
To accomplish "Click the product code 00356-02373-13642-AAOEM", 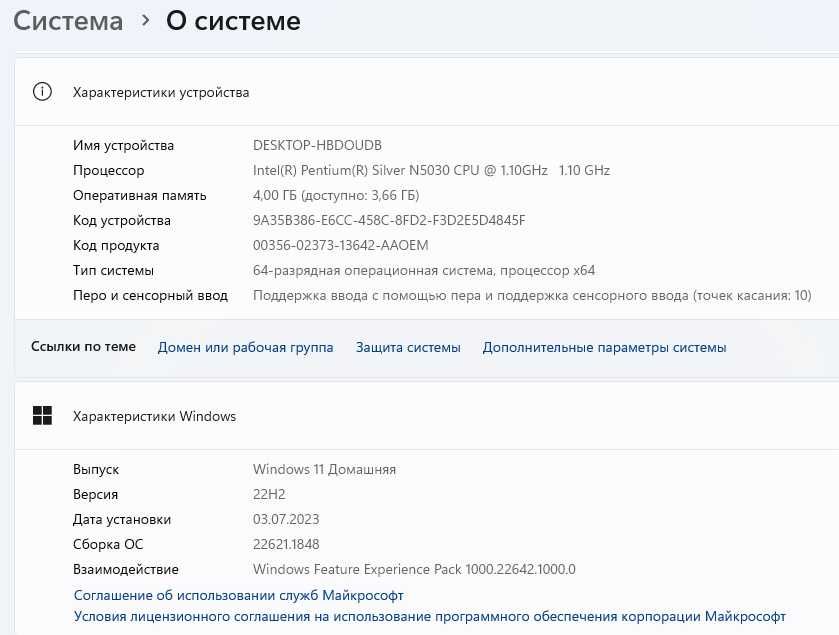I will coord(340,245).
